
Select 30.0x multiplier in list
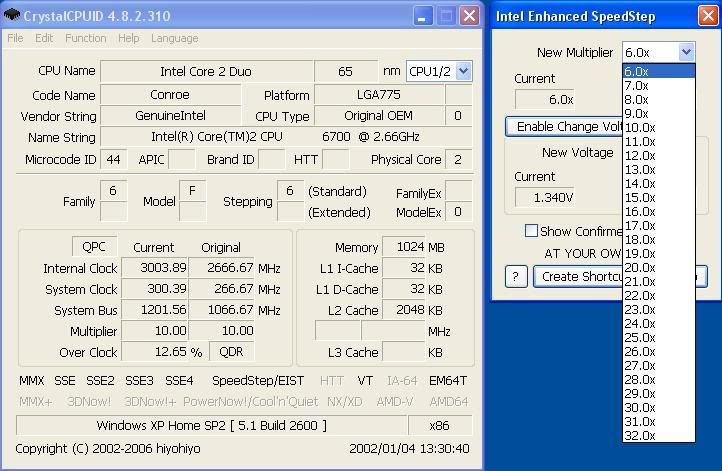658,407
